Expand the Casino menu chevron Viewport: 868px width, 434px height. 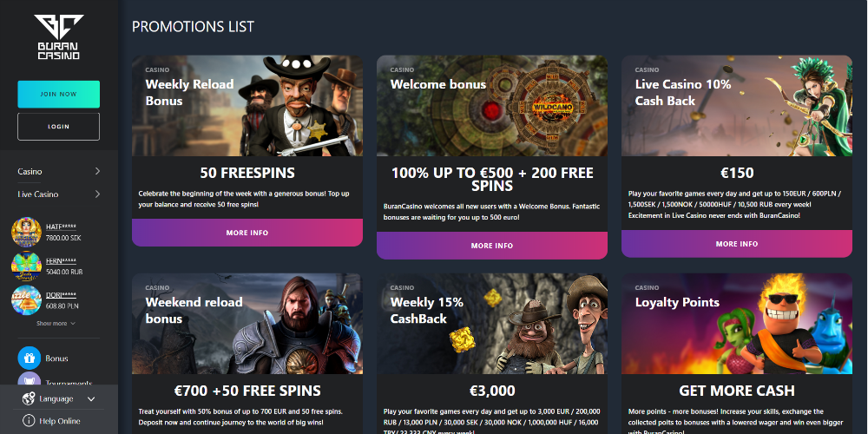97,171
